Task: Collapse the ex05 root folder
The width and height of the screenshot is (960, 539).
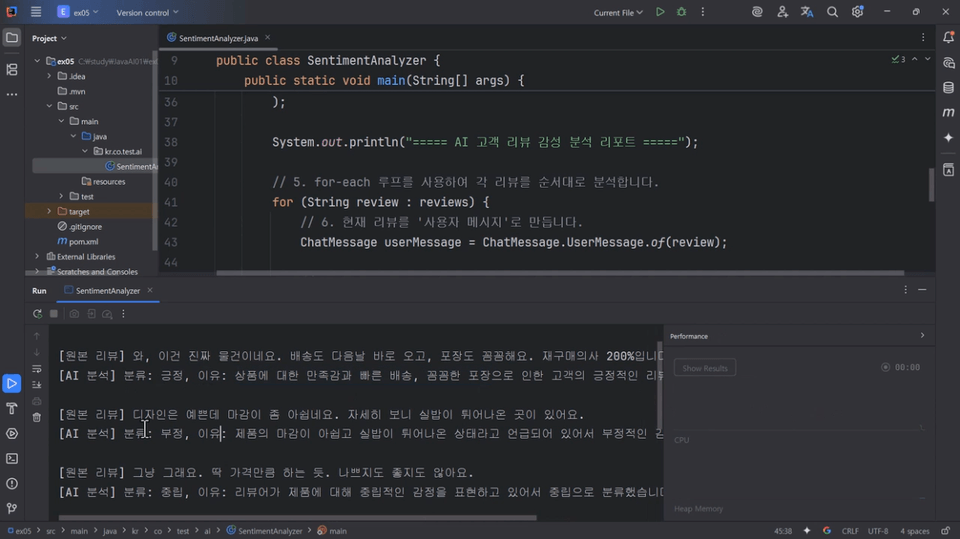Action: click(37, 61)
